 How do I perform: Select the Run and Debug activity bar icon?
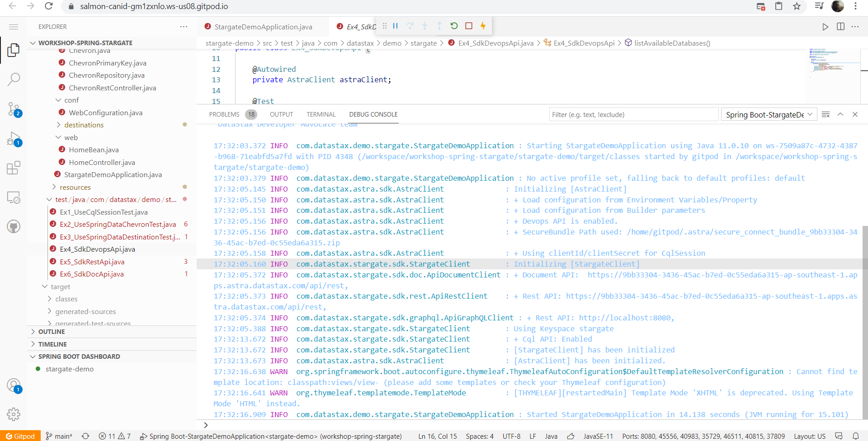(x=14, y=139)
